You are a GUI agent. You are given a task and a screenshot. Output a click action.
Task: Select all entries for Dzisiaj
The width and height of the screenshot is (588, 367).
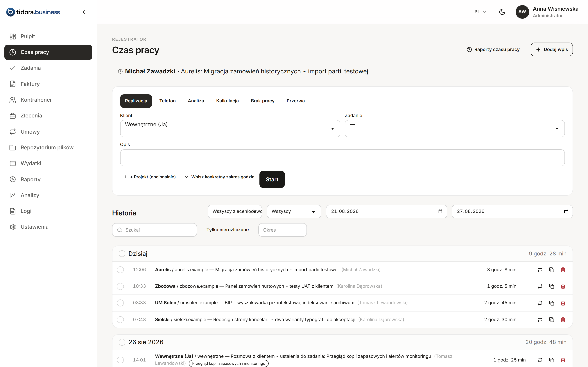[x=122, y=254]
